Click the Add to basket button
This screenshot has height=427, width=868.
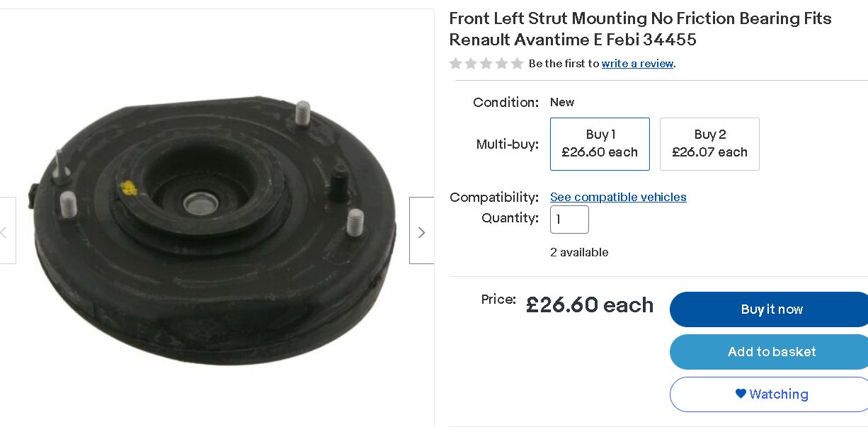(772, 352)
